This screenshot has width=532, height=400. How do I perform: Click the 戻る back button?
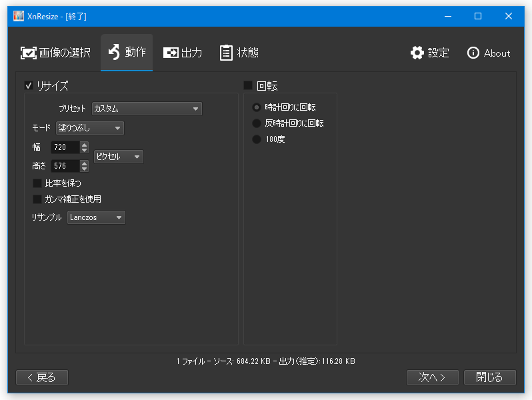pos(42,377)
